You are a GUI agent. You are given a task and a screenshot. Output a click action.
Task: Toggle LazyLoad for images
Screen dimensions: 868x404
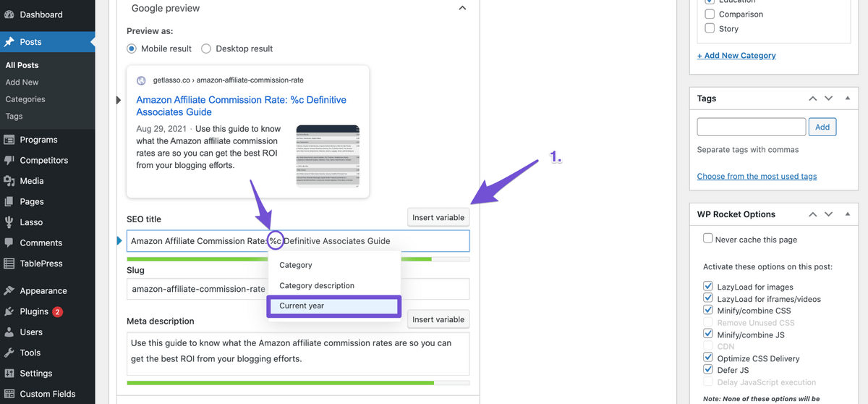click(x=708, y=287)
